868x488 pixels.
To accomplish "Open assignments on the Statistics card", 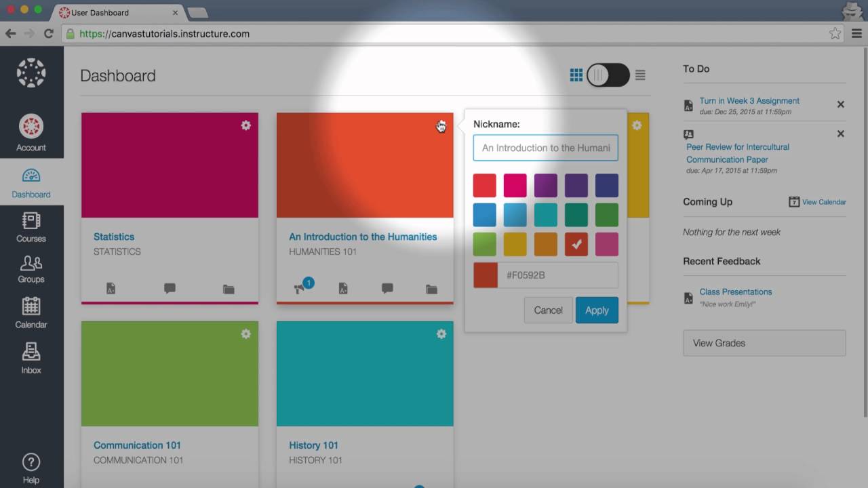I will (x=111, y=287).
